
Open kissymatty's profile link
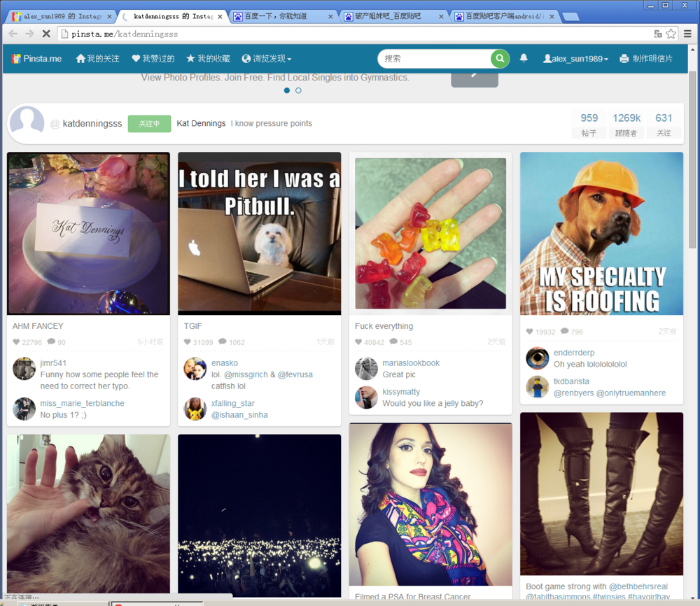click(401, 392)
